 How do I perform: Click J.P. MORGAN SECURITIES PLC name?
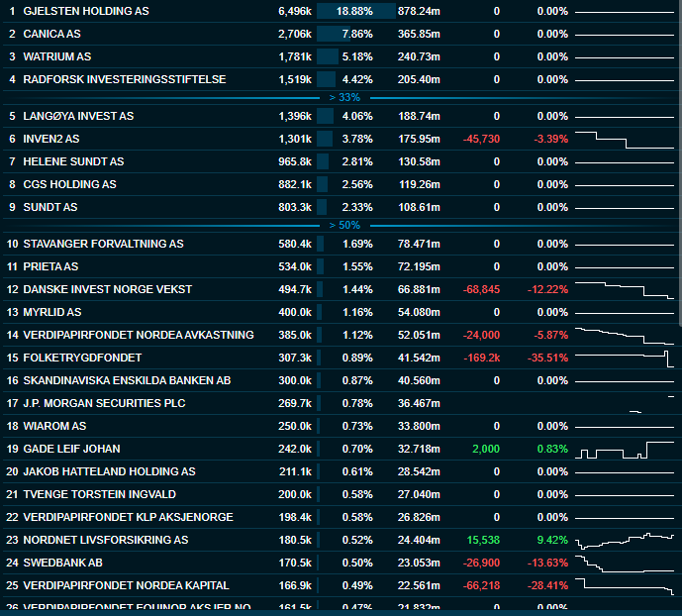pyautogui.click(x=104, y=403)
